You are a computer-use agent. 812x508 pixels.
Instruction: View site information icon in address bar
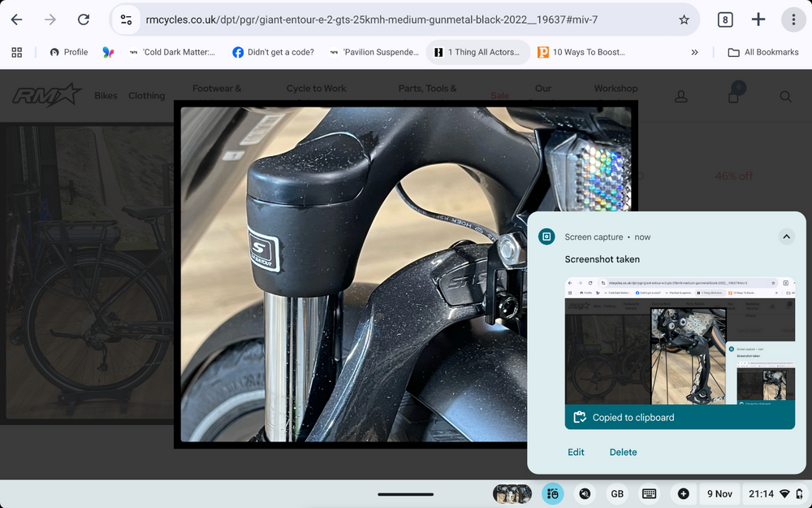coord(126,20)
